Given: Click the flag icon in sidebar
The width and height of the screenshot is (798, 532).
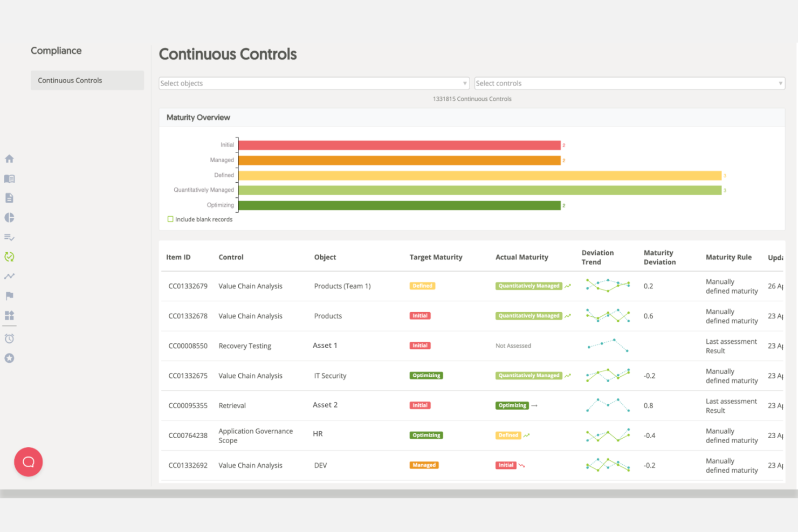Looking at the screenshot, I should click(x=9, y=295).
